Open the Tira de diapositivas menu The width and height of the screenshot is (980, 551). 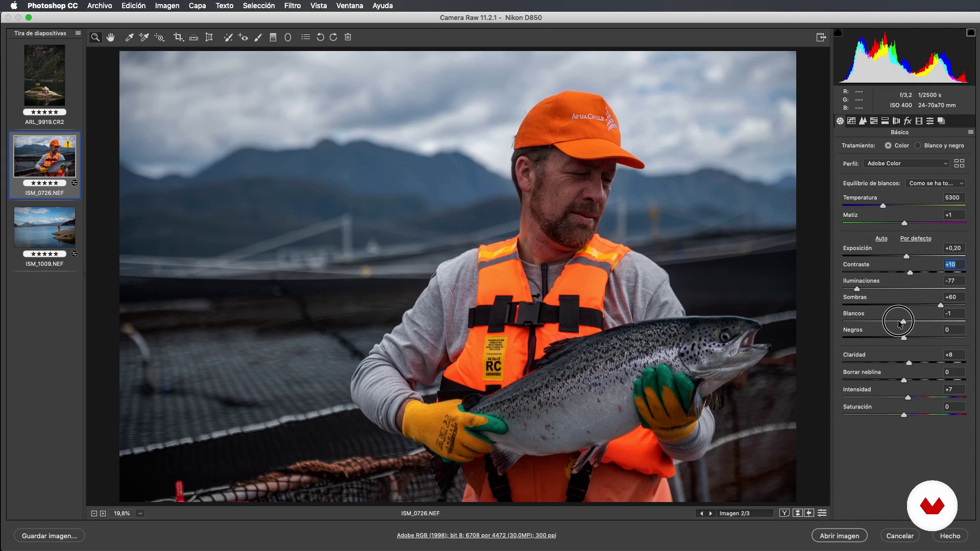click(x=78, y=33)
